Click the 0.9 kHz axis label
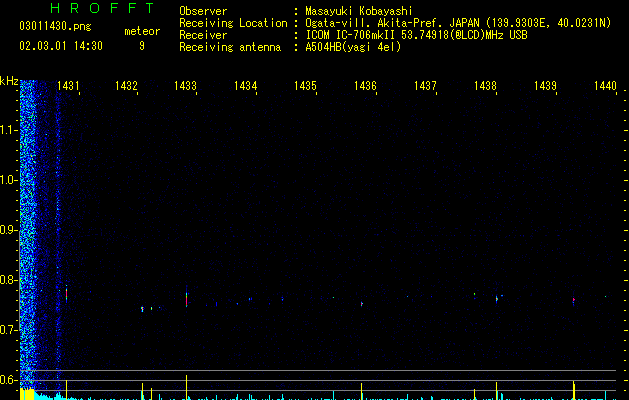 (9, 230)
